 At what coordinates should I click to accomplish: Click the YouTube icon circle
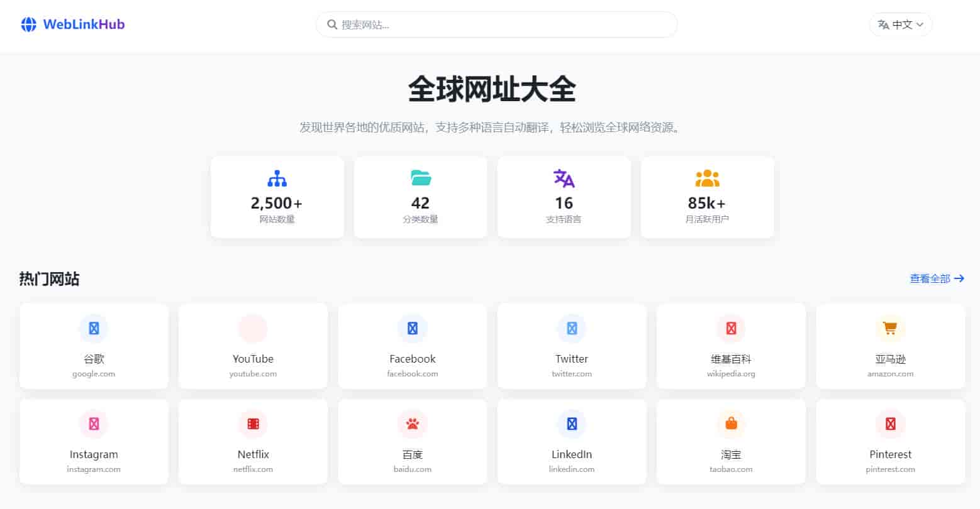pyautogui.click(x=253, y=328)
